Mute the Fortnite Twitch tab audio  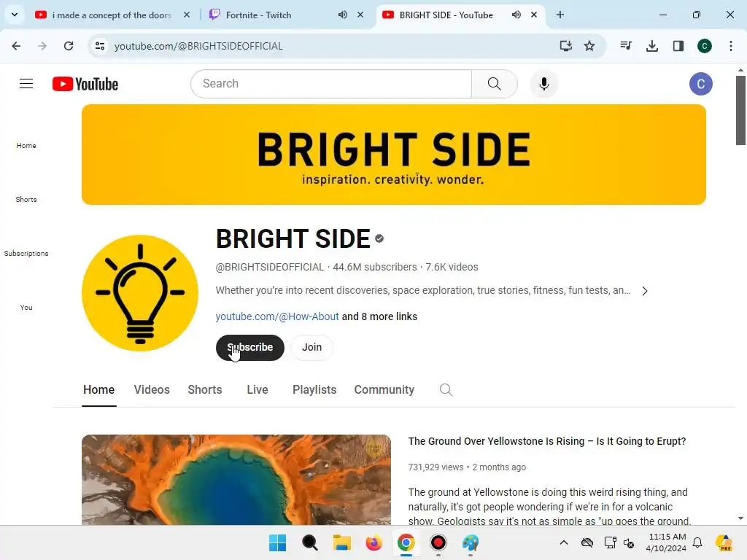(343, 15)
